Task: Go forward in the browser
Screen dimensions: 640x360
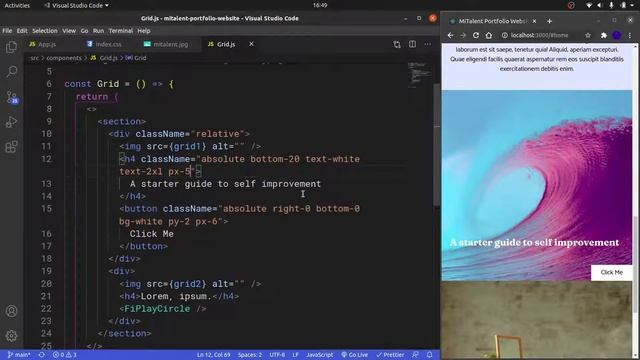Action: click(x=463, y=36)
